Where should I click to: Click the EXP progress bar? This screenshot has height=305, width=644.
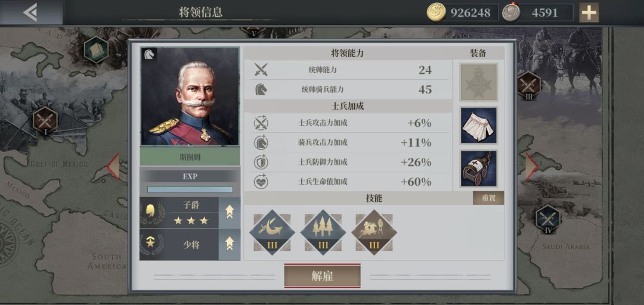(x=190, y=189)
